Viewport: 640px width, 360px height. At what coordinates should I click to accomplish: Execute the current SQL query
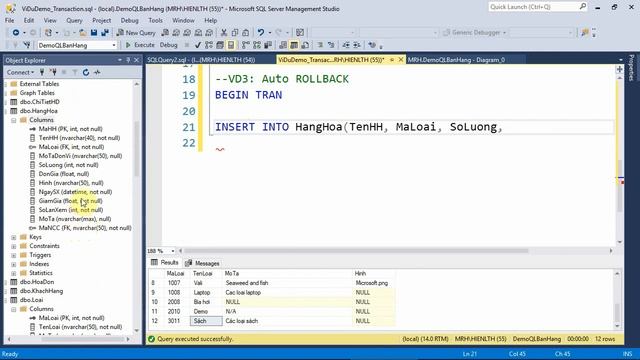140,45
